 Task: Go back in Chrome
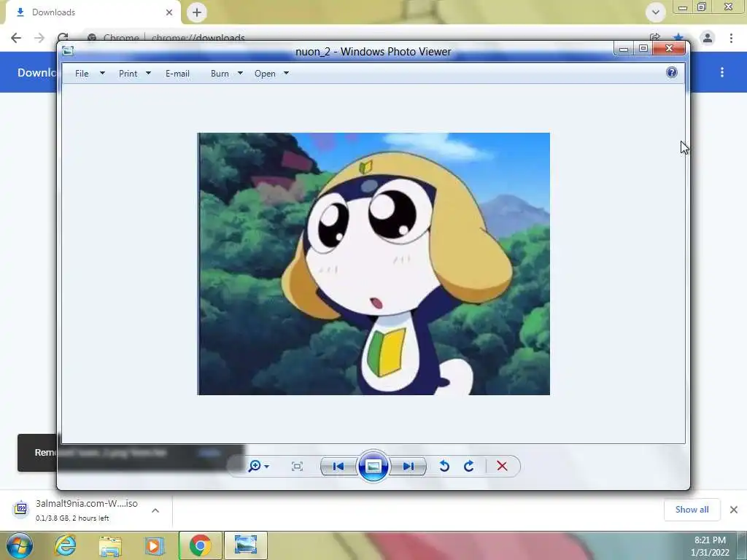point(16,38)
